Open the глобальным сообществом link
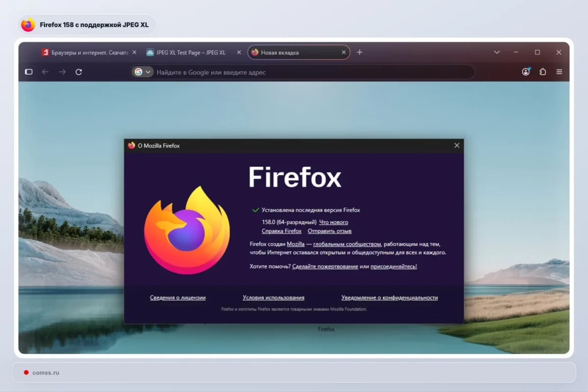This screenshot has height=392, width=588. pyautogui.click(x=347, y=244)
